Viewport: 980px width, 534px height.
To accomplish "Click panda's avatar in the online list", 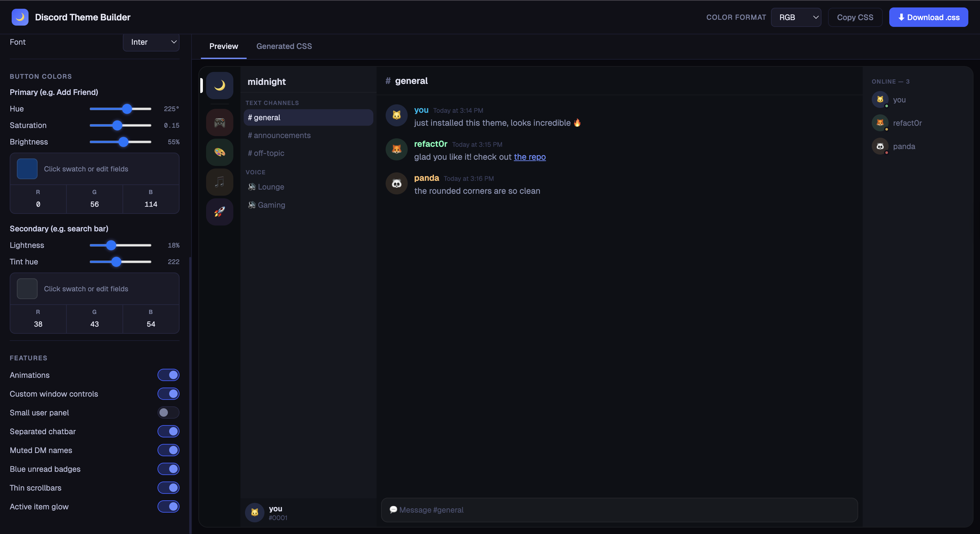I will point(880,146).
